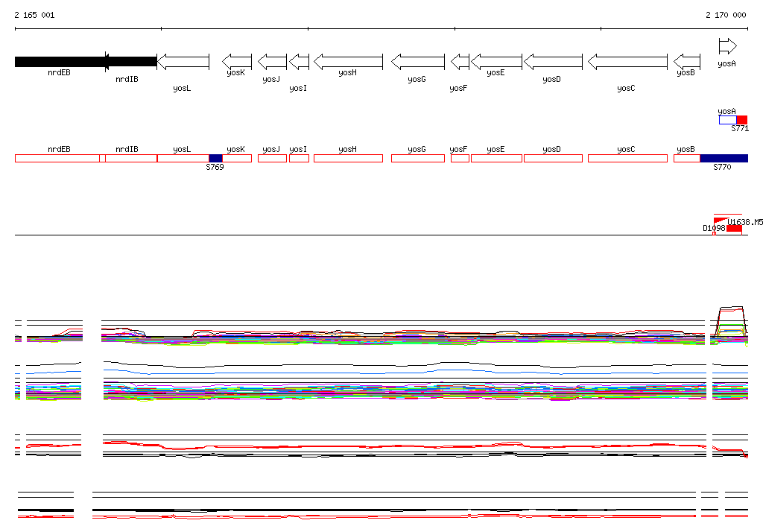Click the S770 label text
Screen dimensions: 763x532
722,167
